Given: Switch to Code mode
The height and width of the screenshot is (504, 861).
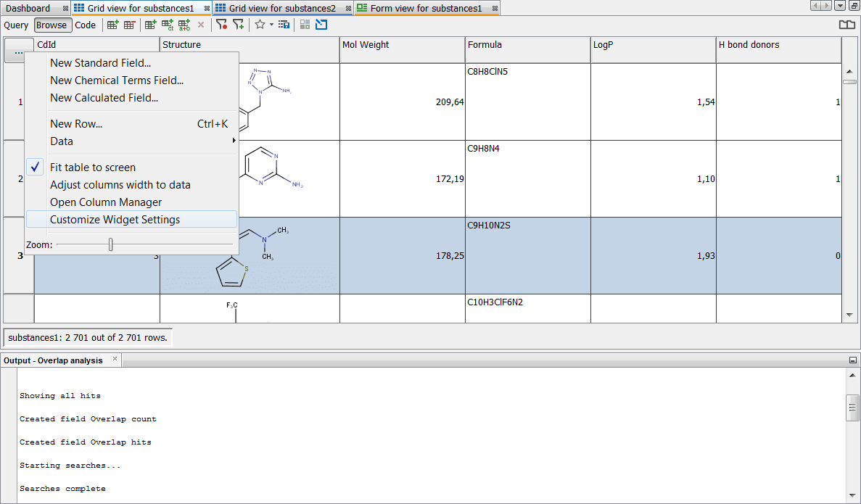Looking at the screenshot, I should point(86,25).
